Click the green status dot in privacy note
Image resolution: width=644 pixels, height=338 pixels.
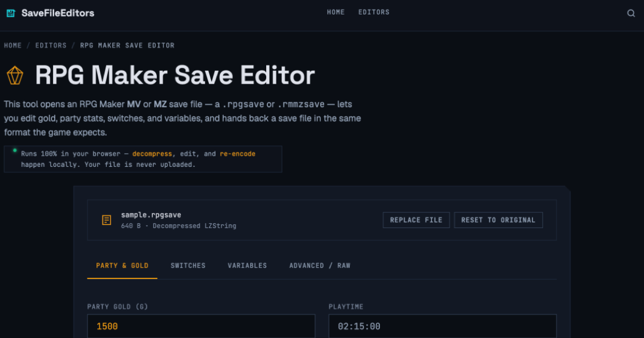14,150
